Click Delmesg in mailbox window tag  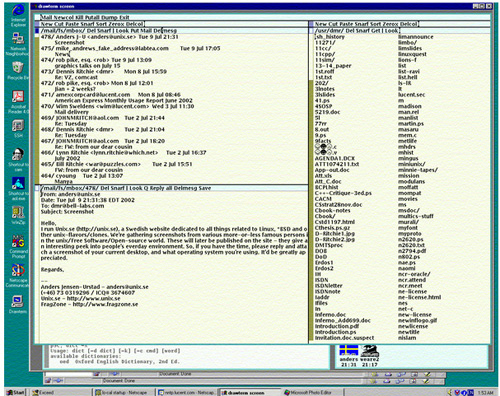tap(165, 31)
